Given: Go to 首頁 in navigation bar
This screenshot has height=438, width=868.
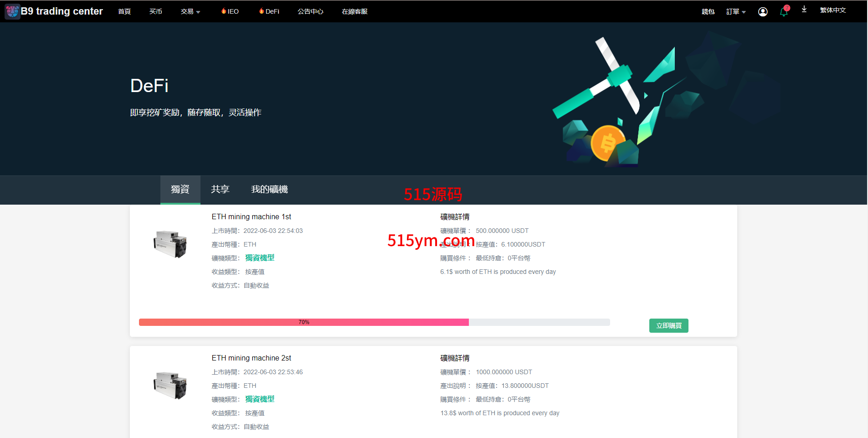Looking at the screenshot, I should tap(124, 11).
